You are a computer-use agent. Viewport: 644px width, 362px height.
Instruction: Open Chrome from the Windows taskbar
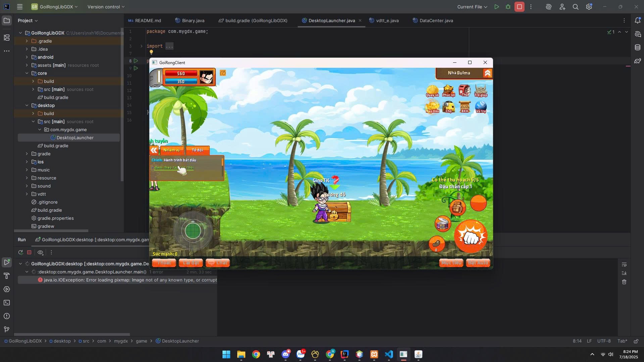pos(256,354)
